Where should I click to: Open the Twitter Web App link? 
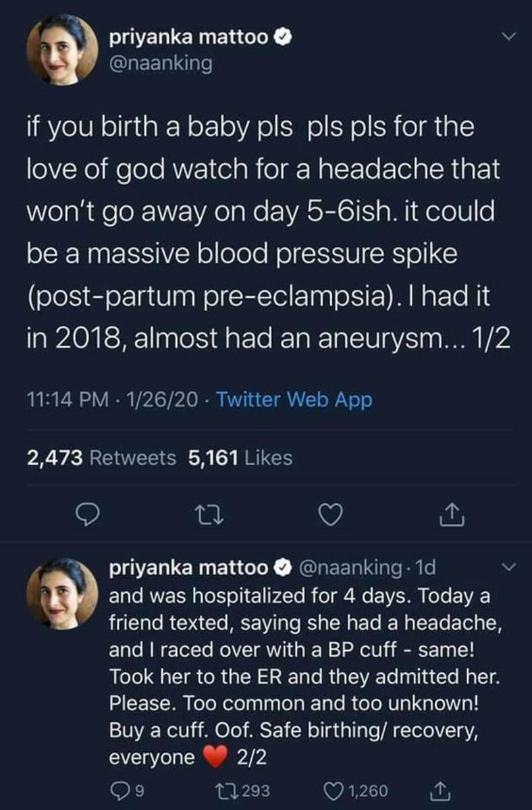pyautogui.click(x=294, y=400)
